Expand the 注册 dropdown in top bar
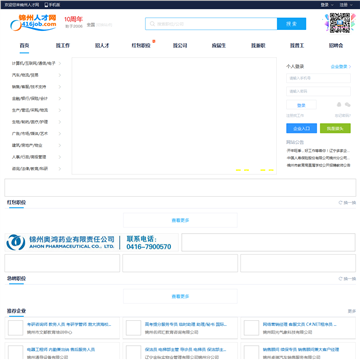The width and height of the screenshot is (360, 360). tap(346, 5)
